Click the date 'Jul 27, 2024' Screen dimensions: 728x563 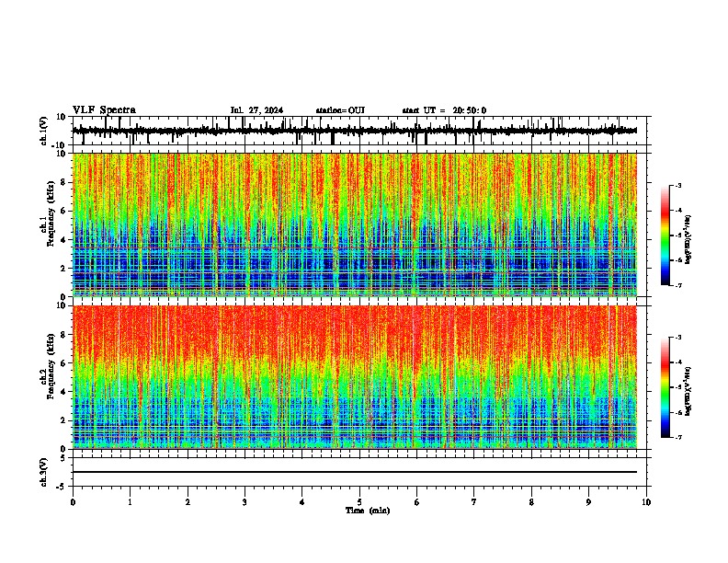[256, 110]
